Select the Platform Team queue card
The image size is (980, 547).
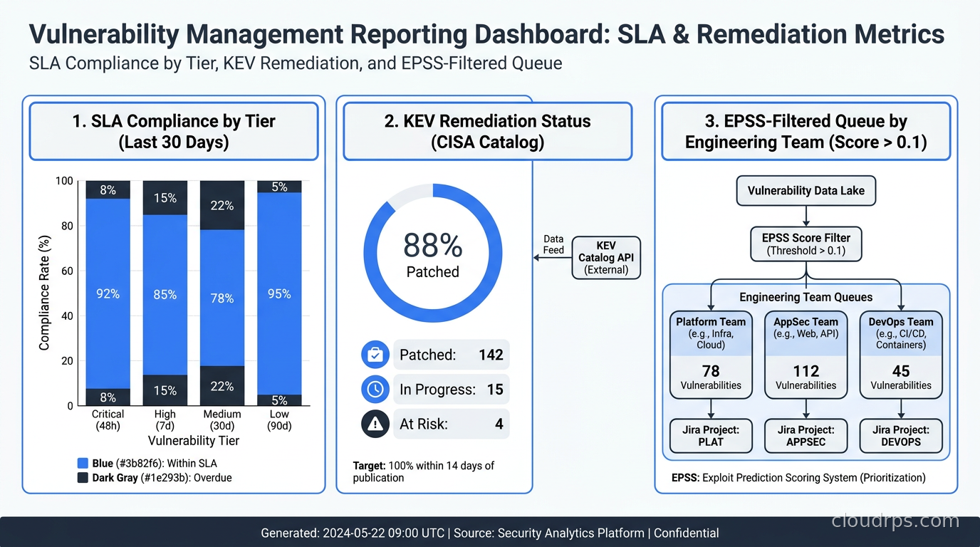[711, 354]
